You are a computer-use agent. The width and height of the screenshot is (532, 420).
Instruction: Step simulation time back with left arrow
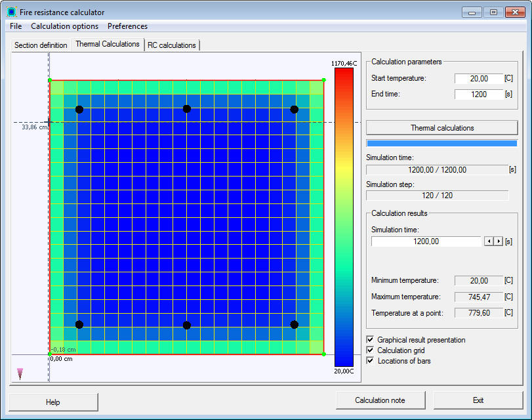tap(489, 241)
